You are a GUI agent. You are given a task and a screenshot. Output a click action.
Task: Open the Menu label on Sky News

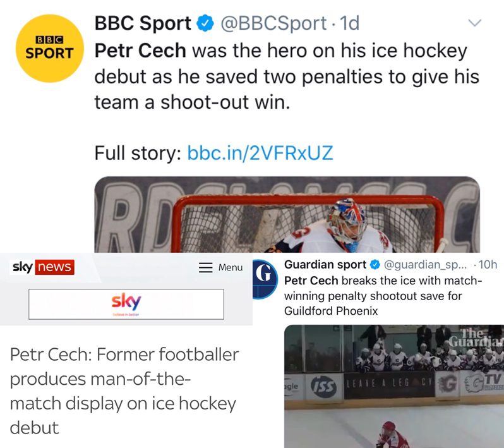coord(231,267)
